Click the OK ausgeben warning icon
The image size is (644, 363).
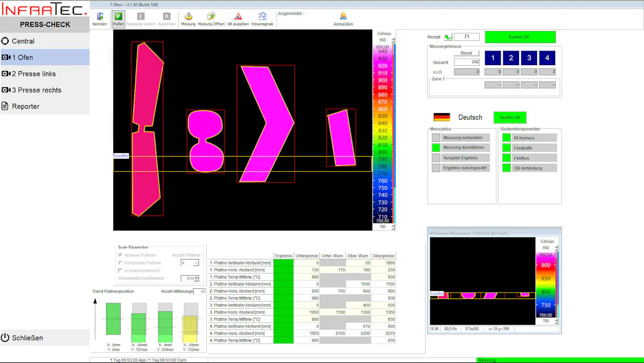coord(238,17)
